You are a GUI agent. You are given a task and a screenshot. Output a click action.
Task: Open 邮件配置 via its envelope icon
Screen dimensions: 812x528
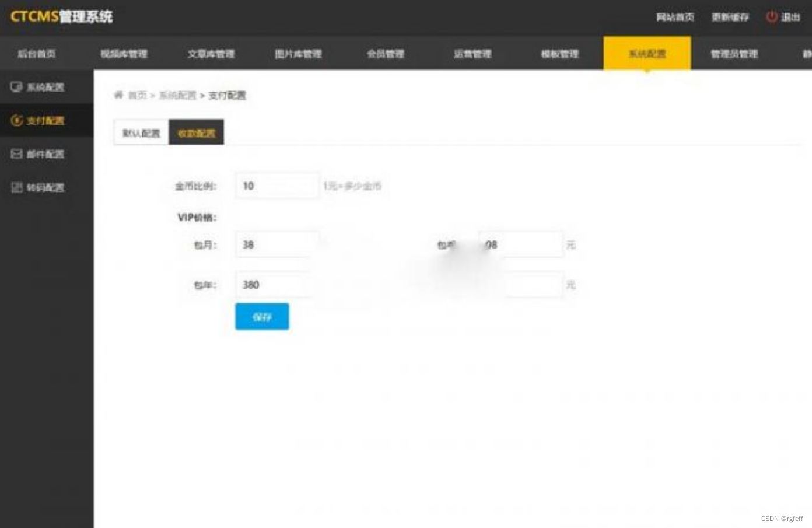16,154
